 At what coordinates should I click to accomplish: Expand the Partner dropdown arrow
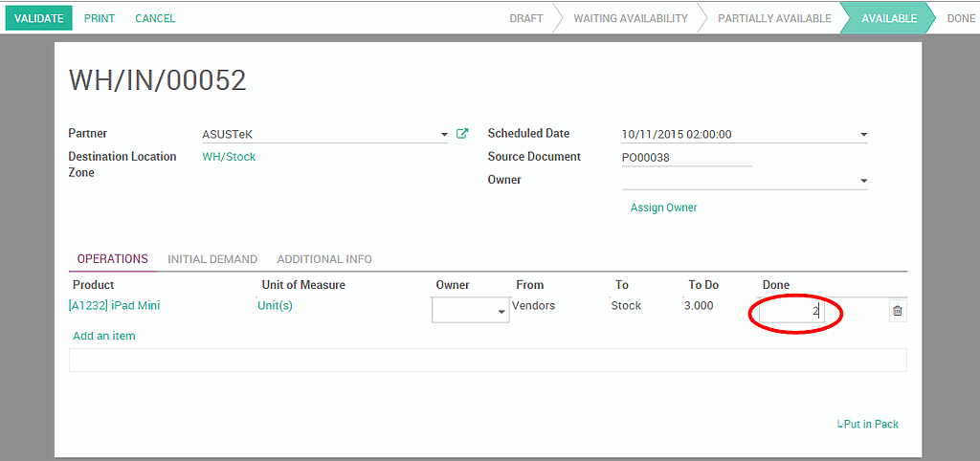(x=444, y=135)
